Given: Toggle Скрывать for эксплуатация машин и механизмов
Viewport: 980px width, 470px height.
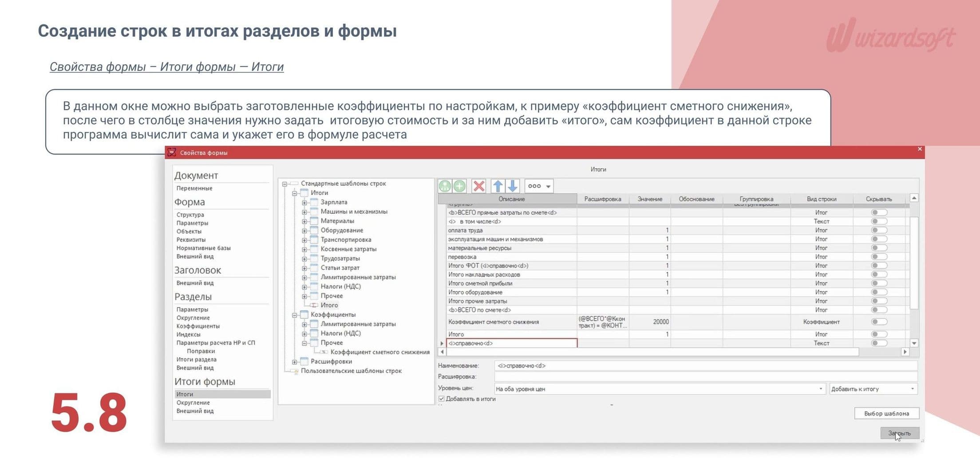Looking at the screenshot, I should tap(879, 239).
